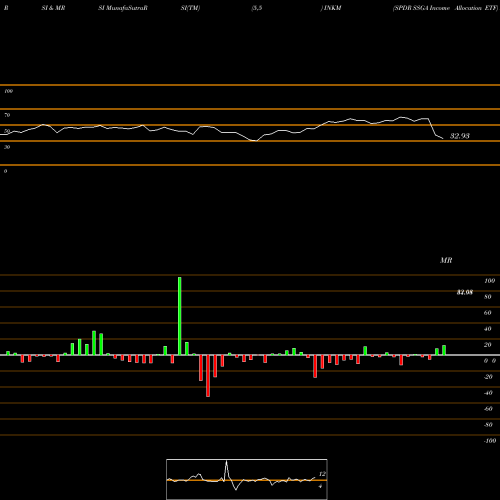Click the MR axis label '60'
The height and width of the screenshot is (500, 500).
[488, 313]
